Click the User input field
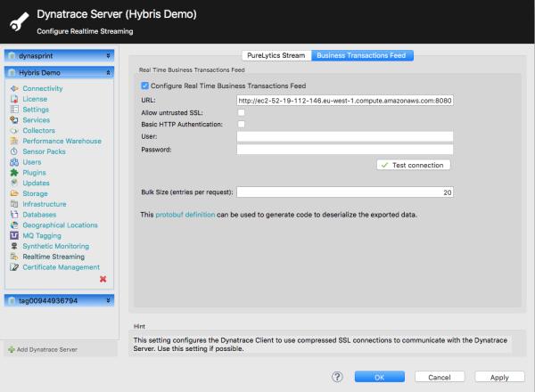Viewport: 535px width, 392px height. pos(345,136)
